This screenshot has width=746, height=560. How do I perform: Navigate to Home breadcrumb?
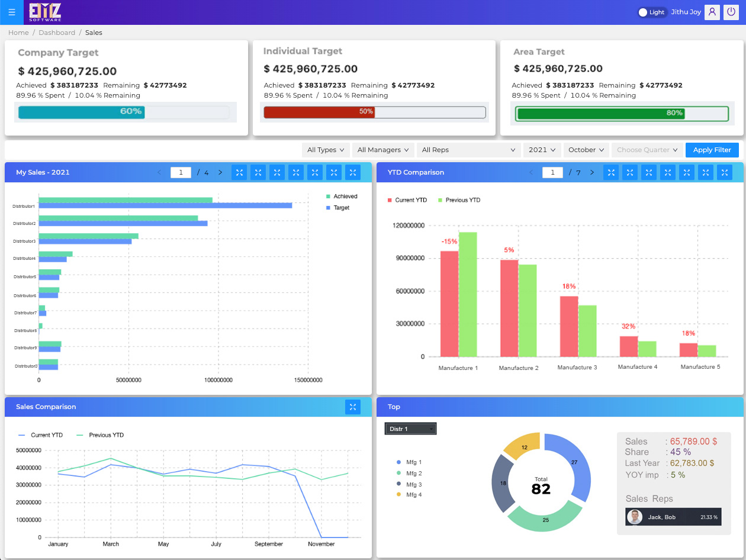tap(18, 33)
